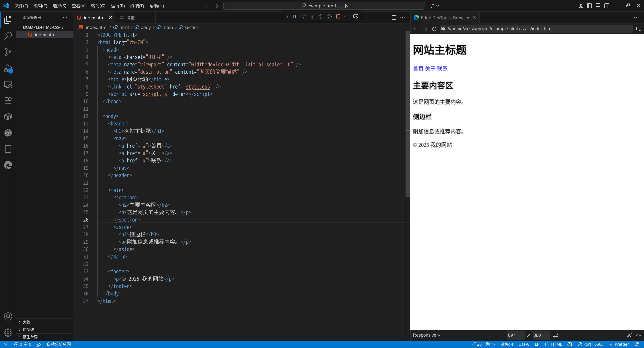Open the Microsoft Edge Tools sidebar icon
This screenshot has height=348, width=644.
tap(8, 165)
